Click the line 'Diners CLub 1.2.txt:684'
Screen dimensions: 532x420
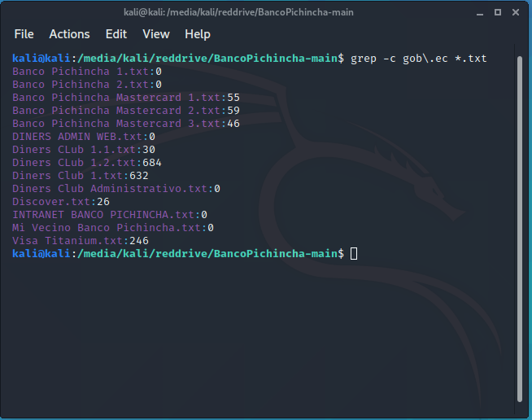pyautogui.click(x=87, y=163)
